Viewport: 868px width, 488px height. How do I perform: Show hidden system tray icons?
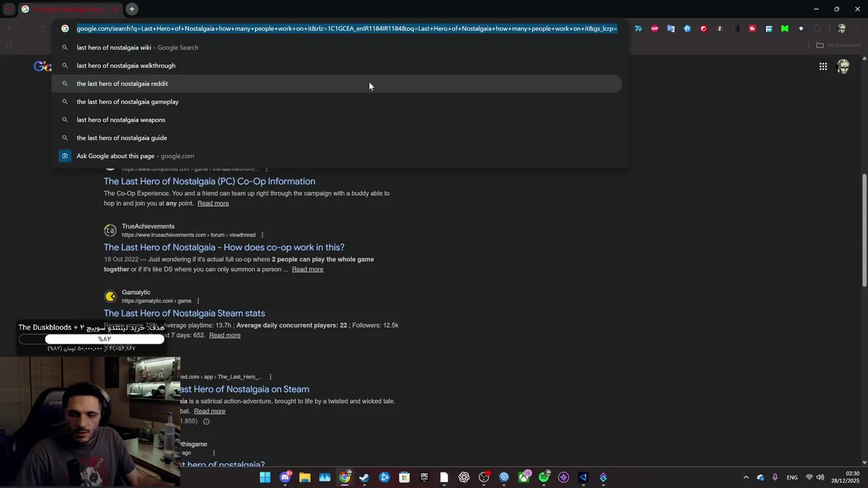click(746, 477)
